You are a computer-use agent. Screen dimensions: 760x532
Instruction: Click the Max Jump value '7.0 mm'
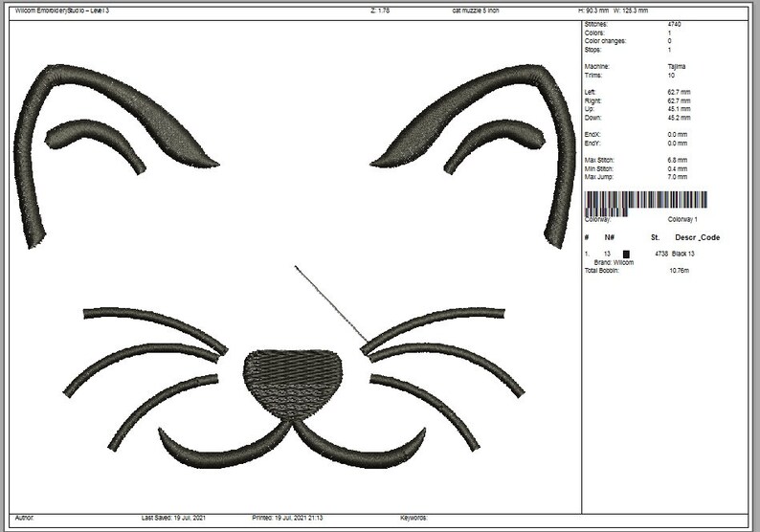(x=678, y=177)
